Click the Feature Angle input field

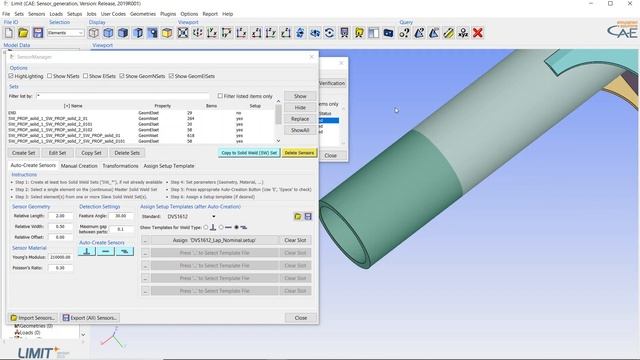coord(120,216)
